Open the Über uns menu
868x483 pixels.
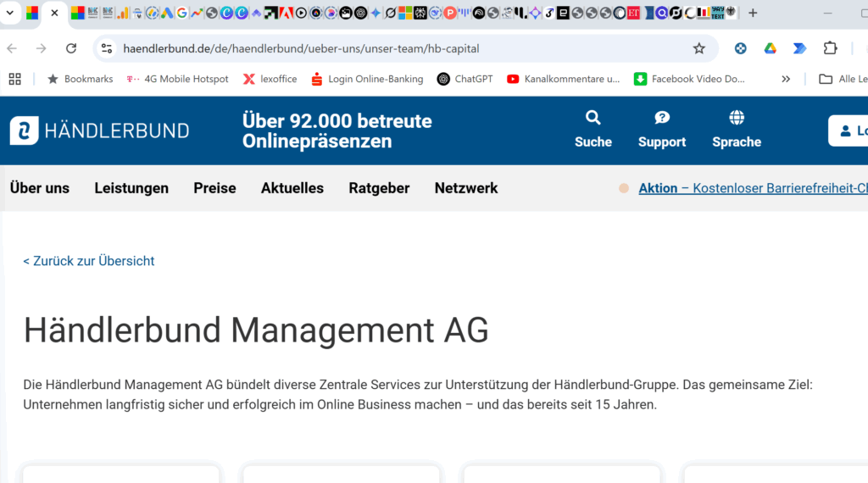40,188
